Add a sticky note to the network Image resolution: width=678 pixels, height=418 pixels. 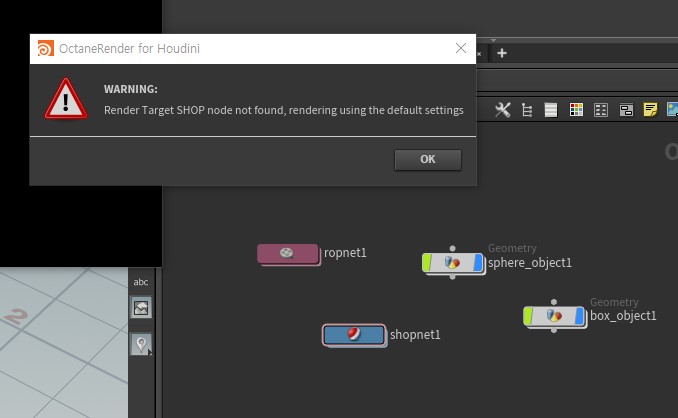click(x=650, y=110)
